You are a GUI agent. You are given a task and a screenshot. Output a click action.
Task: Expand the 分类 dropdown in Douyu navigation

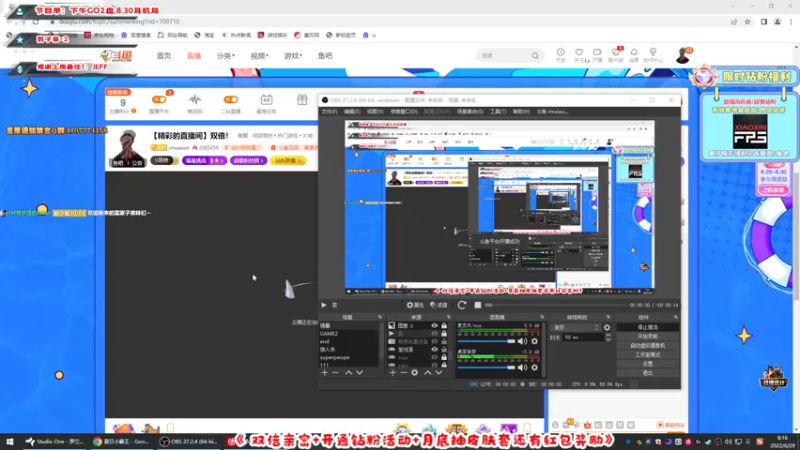226,56
